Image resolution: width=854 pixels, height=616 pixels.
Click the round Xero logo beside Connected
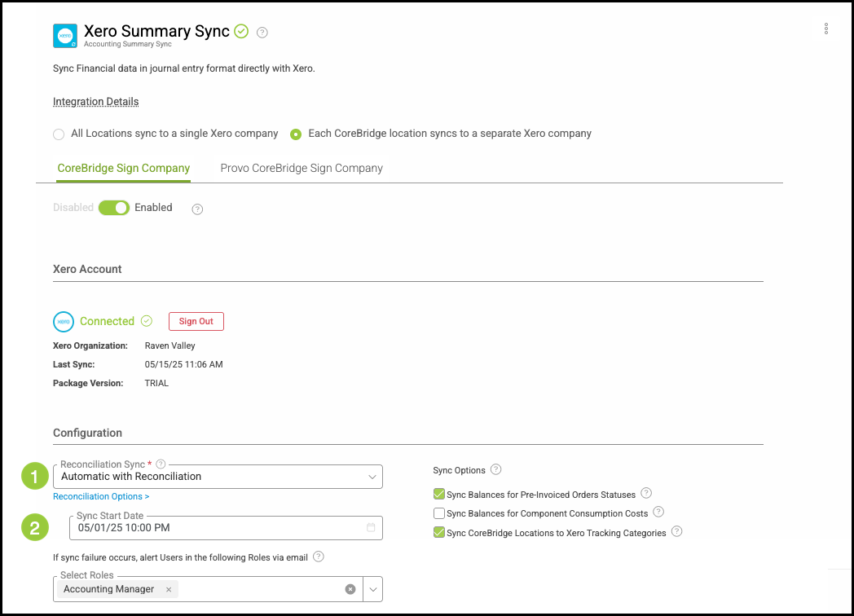64,321
